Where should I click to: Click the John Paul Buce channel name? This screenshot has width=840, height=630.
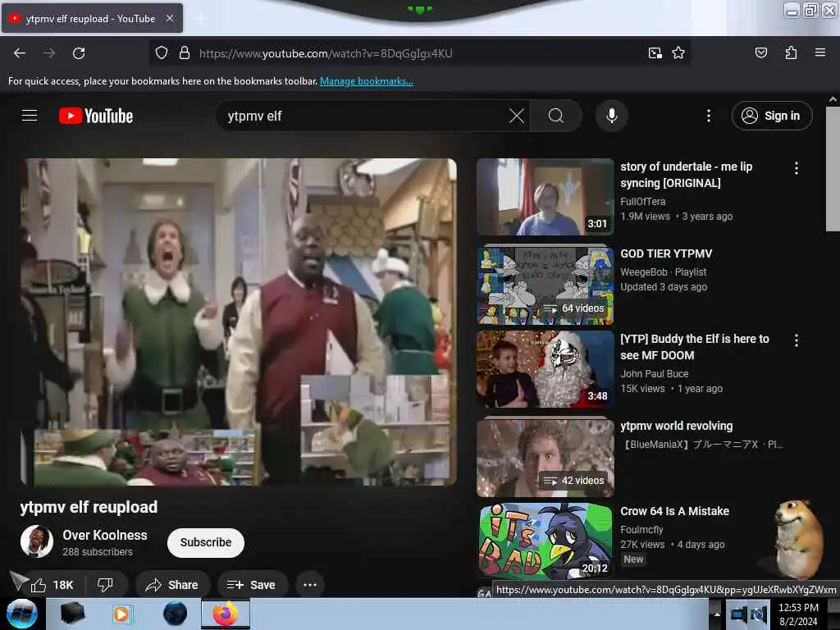655,374
